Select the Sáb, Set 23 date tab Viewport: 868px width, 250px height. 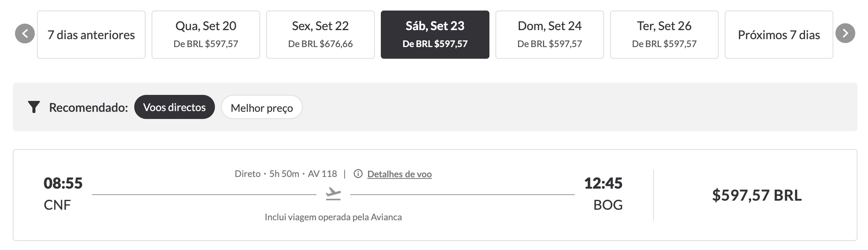[435, 35]
